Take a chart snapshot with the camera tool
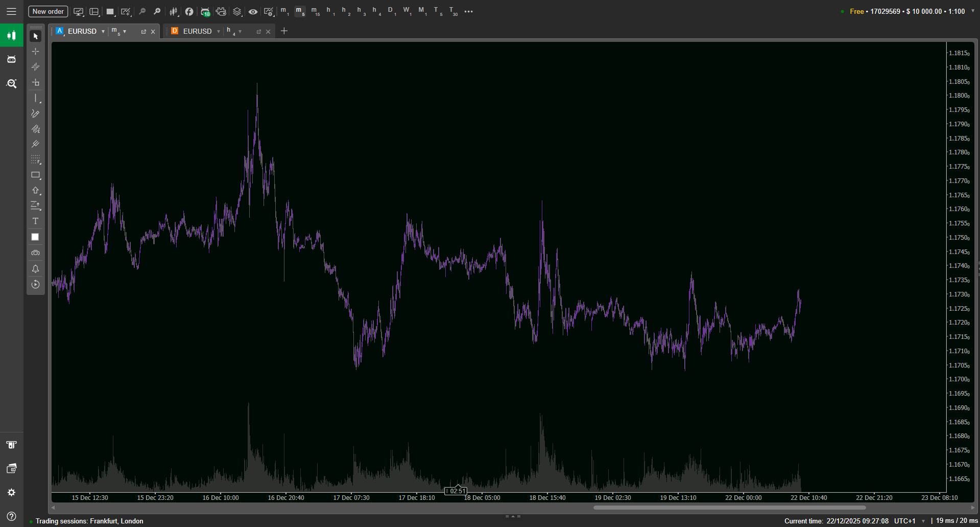Image resolution: width=980 pixels, height=527 pixels. [x=36, y=253]
